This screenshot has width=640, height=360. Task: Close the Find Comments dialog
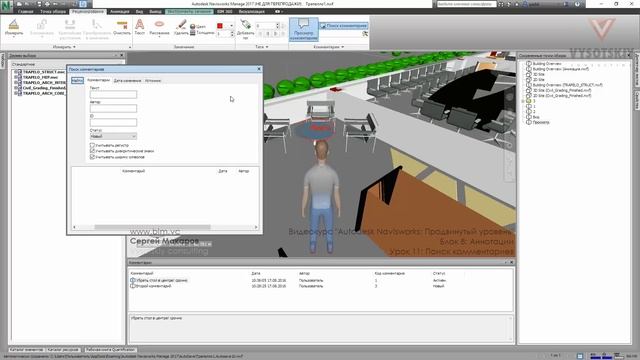click(x=259, y=69)
